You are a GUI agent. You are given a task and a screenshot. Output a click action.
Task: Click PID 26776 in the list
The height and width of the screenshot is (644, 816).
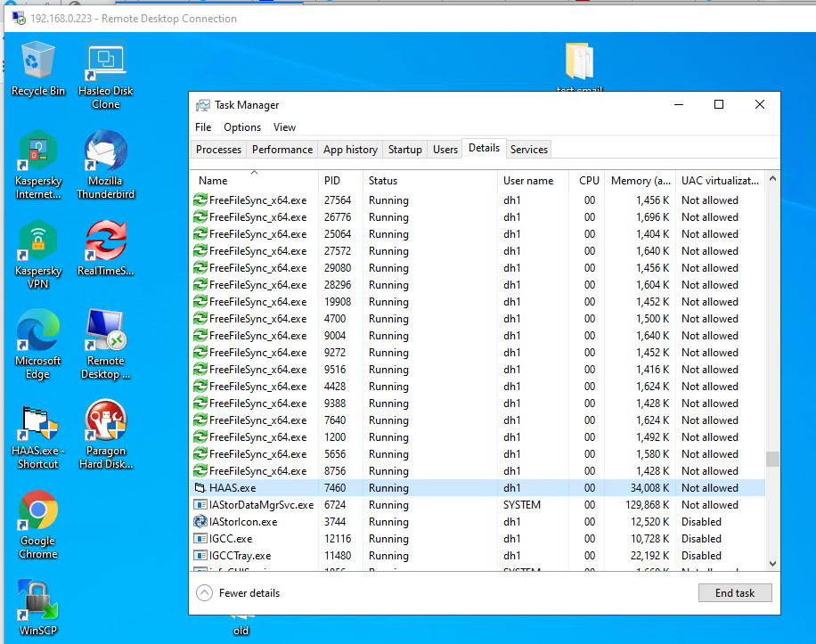[338, 217]
